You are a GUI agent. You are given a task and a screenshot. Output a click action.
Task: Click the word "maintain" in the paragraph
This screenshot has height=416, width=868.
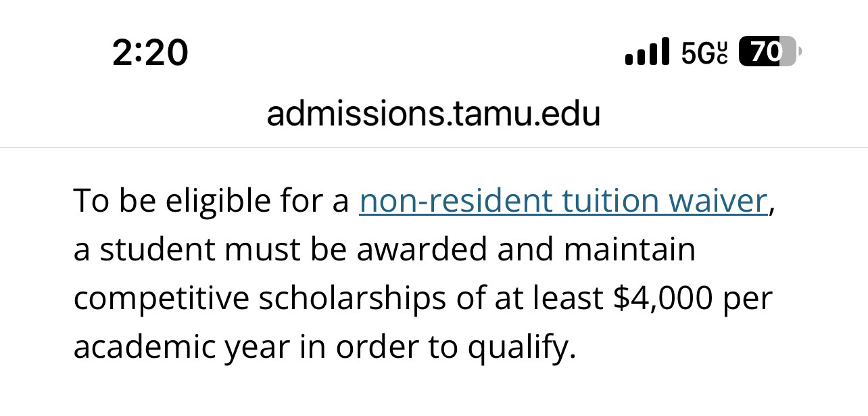[x=630, y=250]
